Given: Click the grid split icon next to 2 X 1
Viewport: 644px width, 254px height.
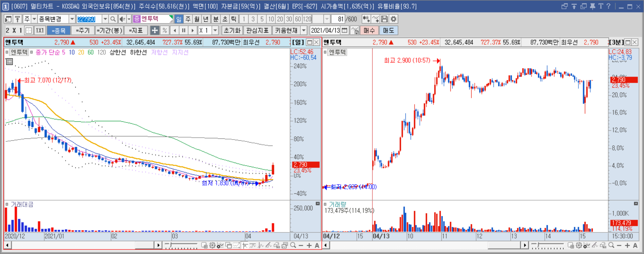Looking at the screenshot, I should click(28, 30).
